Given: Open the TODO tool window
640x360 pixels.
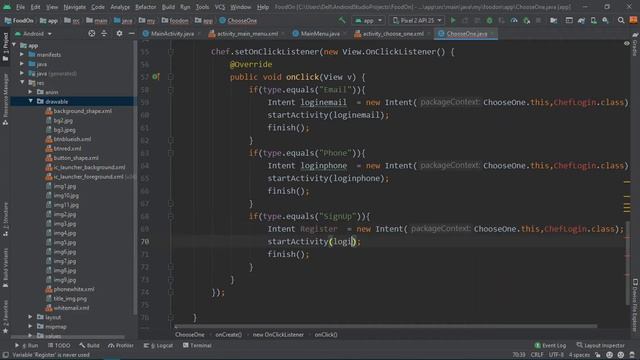Looking at the screenshot, I should pyautogui.click(x=59, y=345).
